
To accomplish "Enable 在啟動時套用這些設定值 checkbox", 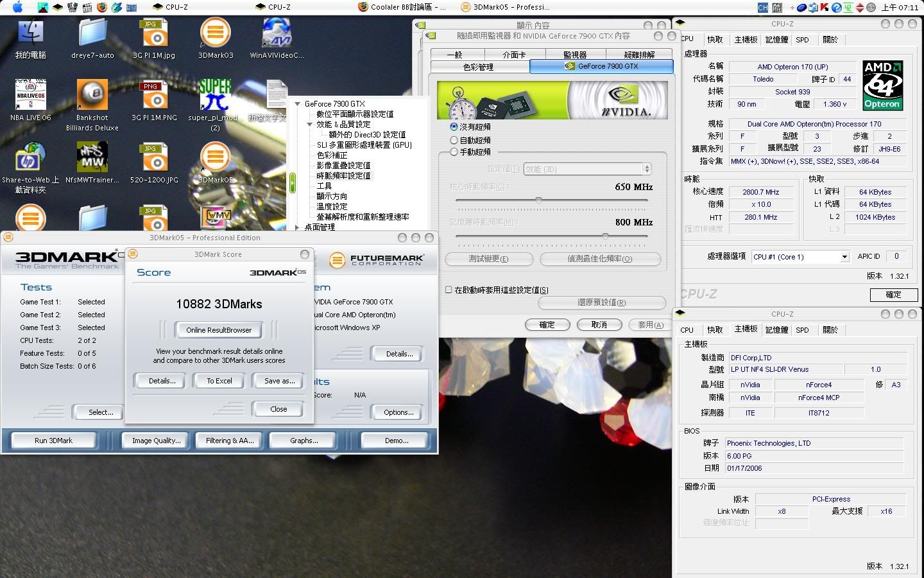I will (x=449, y=290).
